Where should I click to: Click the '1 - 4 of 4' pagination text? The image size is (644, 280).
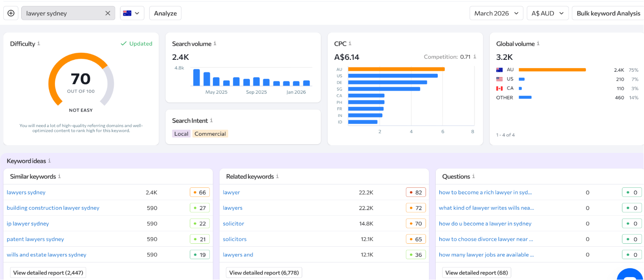point(505,135)
